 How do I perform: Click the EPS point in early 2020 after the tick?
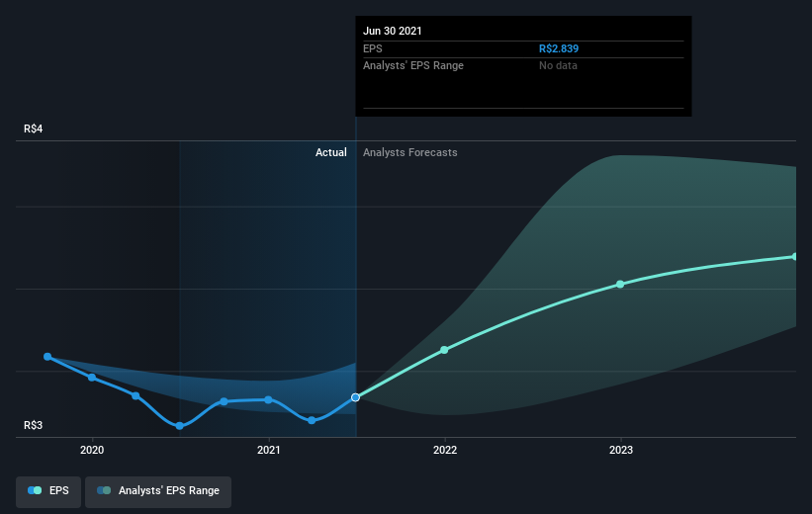coord(135,396)
